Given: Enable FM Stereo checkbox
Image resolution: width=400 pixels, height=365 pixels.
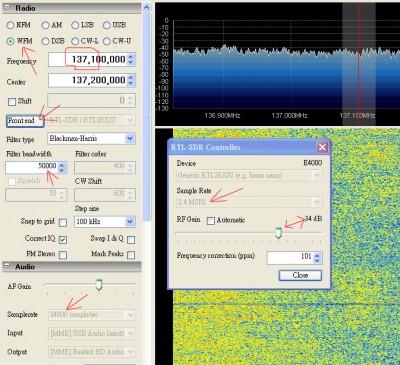Looking at the screenshot, I should pos(63,255).
